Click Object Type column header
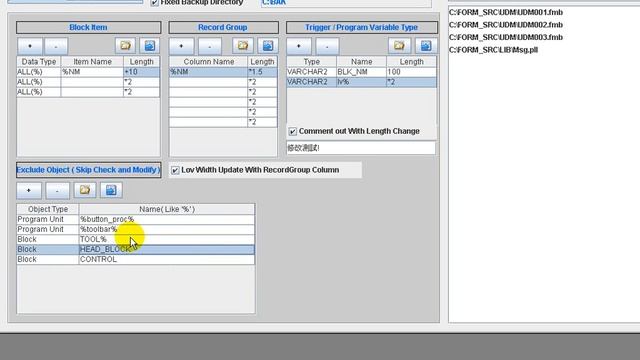The image size is (640, 360). click(x=48, y=209)
